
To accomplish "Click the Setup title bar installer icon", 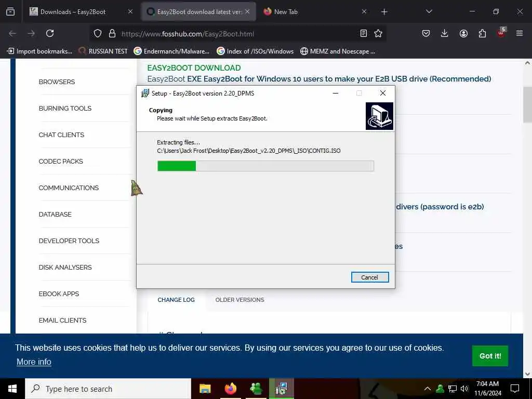I will (145, 93).
